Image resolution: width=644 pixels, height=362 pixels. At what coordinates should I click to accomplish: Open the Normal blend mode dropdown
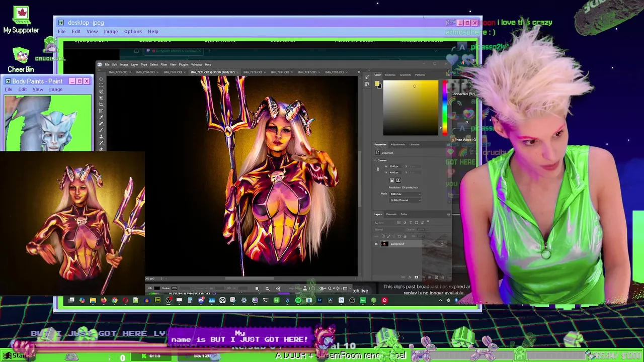click(x=388, y=229)
